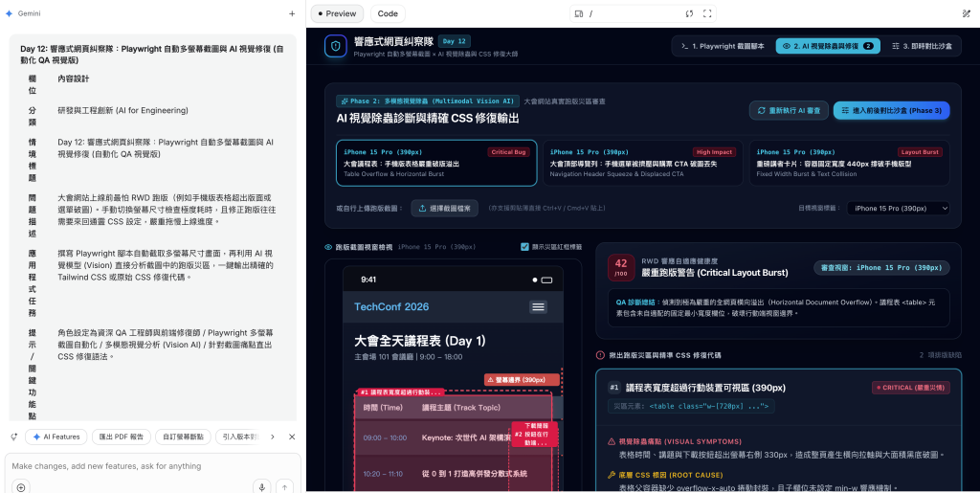980x493 pixels.
Task: Switch to Code tab
Action: tap(388, 13)
